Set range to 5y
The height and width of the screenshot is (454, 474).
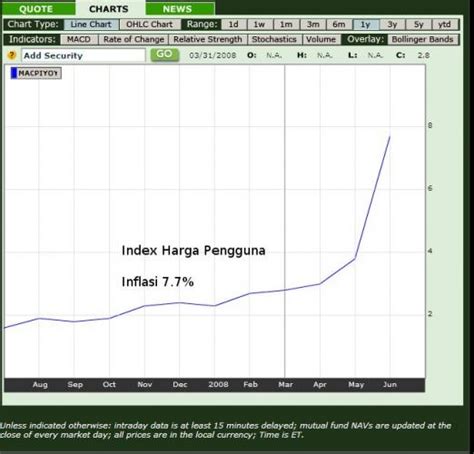pyautogui.click(x=419, y=24)
